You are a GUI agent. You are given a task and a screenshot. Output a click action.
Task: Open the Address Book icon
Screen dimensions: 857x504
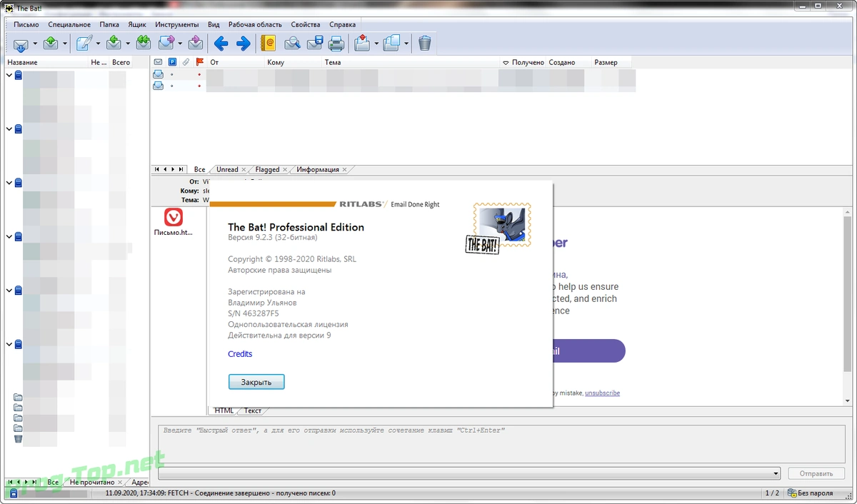click(x=269, y=44)
